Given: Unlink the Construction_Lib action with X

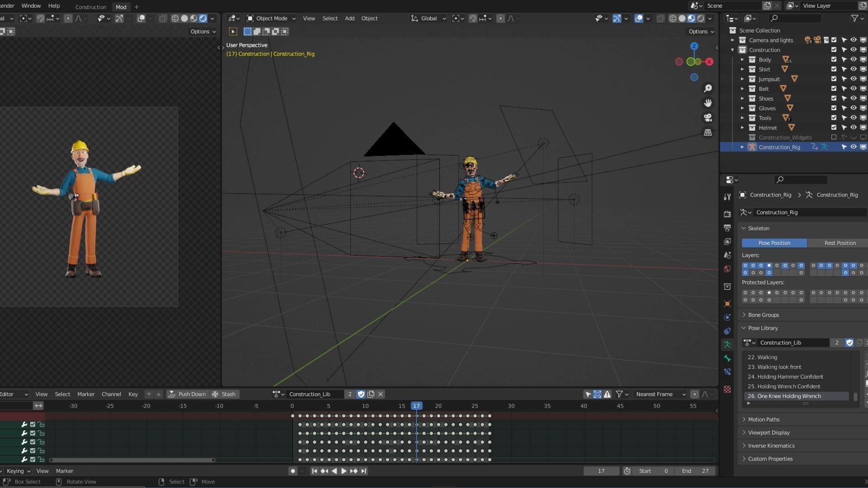Looking at the screenshot, I should tap(381, 394).
